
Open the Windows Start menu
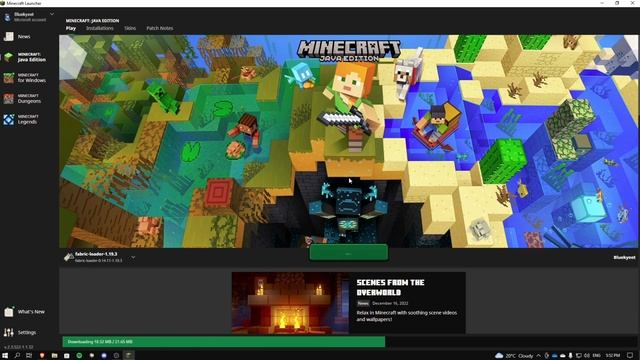5,356
